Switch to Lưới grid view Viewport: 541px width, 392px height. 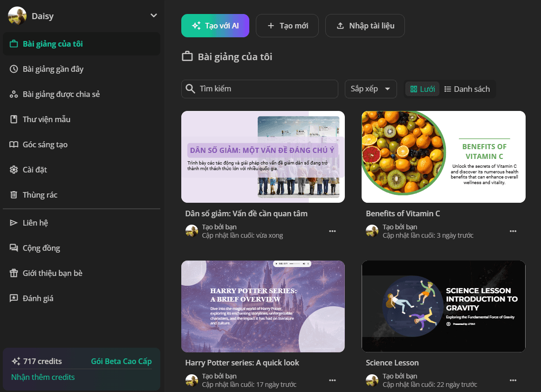(422, 89)
